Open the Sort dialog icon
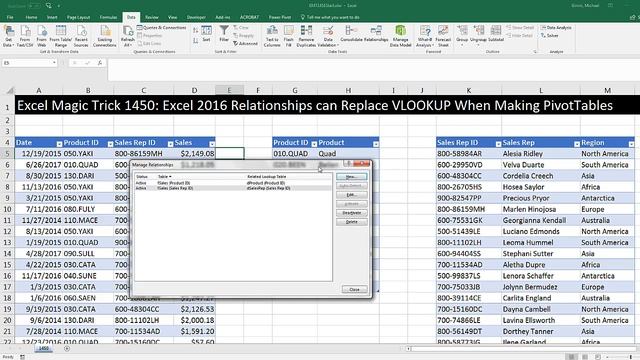640x360 pixels. pyautogui.click(x=207, y=34)
